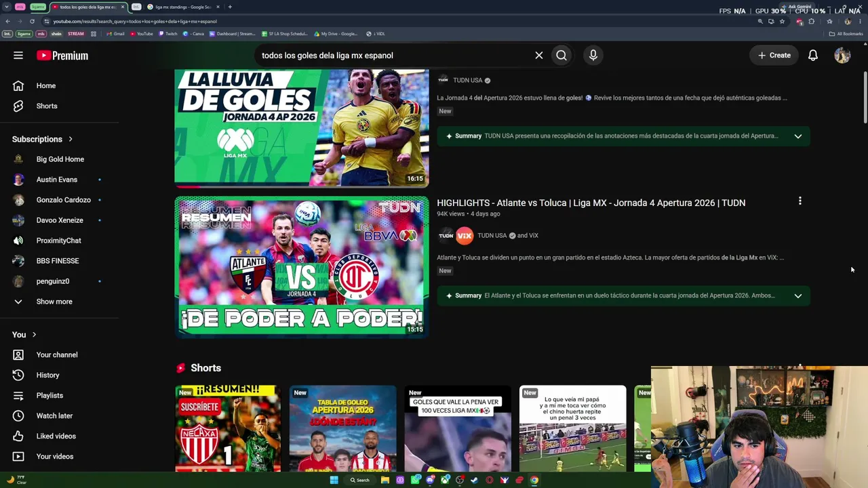
Task: Open the Gmail bookmark
Action: (x=114, y=34)
